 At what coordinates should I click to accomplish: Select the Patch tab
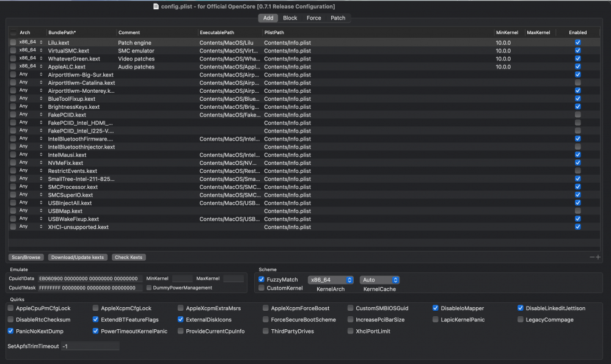[338, 18]
